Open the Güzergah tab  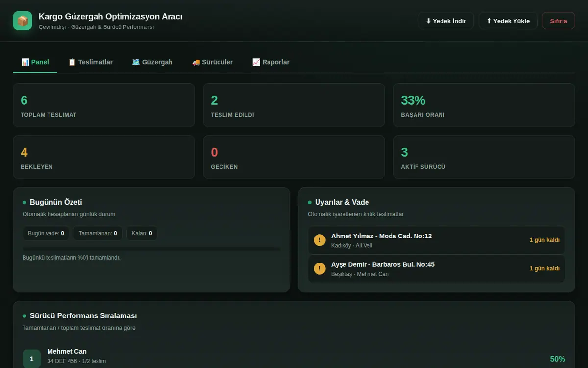point(152,62)
